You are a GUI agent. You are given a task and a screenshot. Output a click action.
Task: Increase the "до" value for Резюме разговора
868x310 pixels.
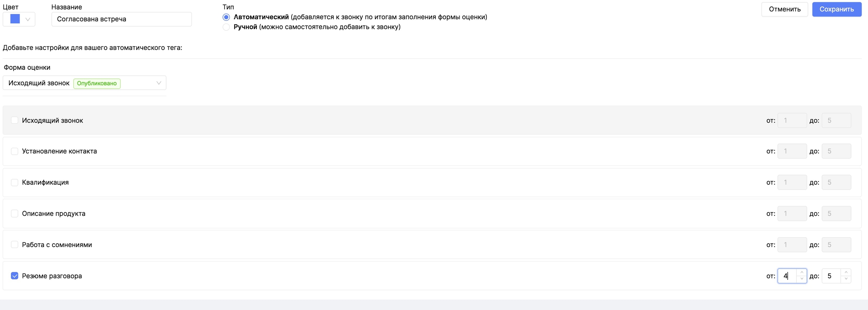[846, 272]
